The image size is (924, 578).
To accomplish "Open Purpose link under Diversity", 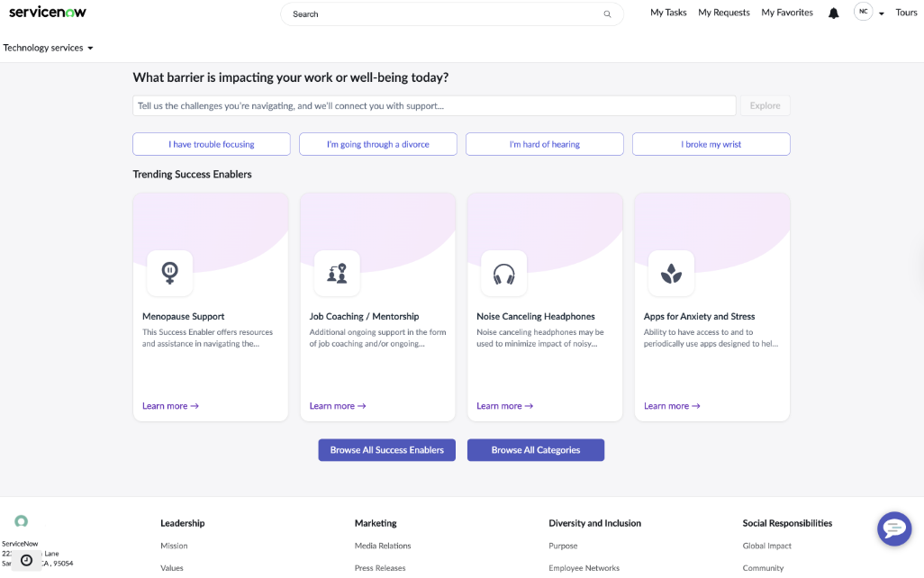I will click(x=563, y=546).
